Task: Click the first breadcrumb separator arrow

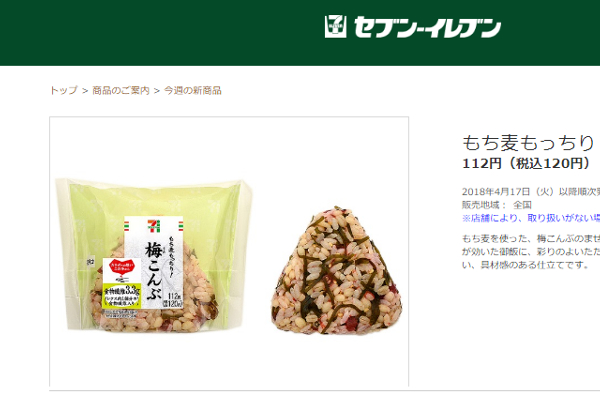Action: click(85, 91)
